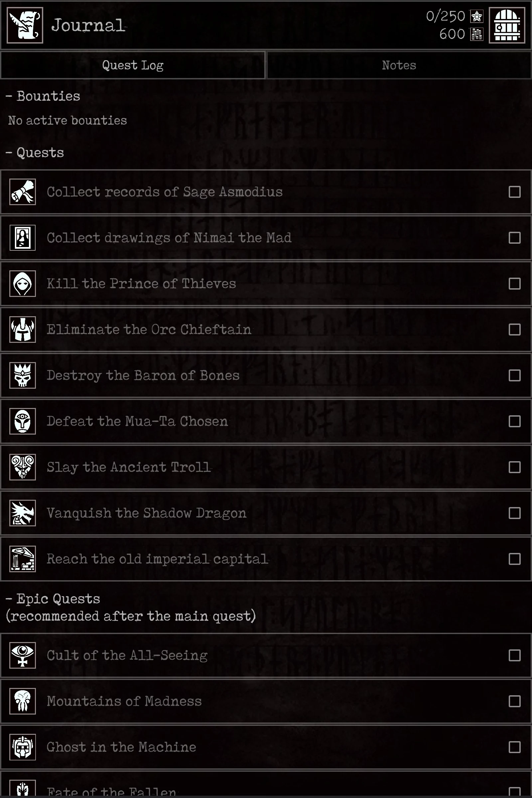The height and width of the screenshot is (798, 532).
Task: Tick the checkbox for Slay the Ancient Troll
Action: click(514, 467)
